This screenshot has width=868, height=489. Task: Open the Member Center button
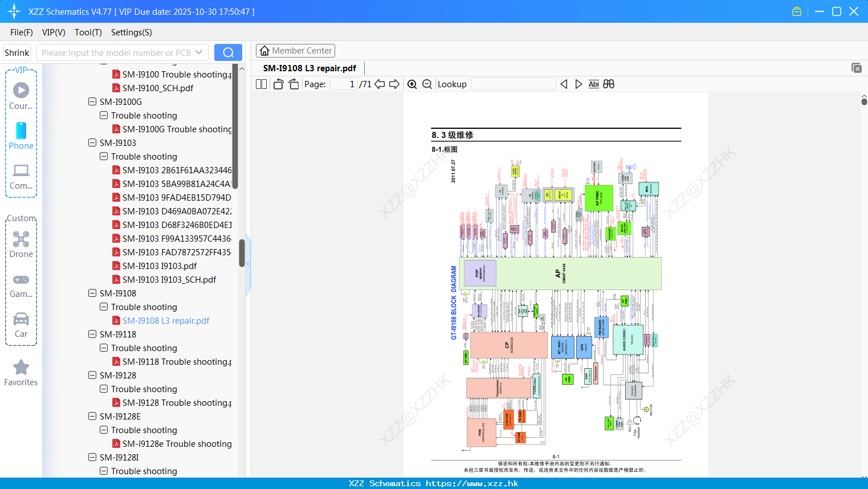[295, 51]
